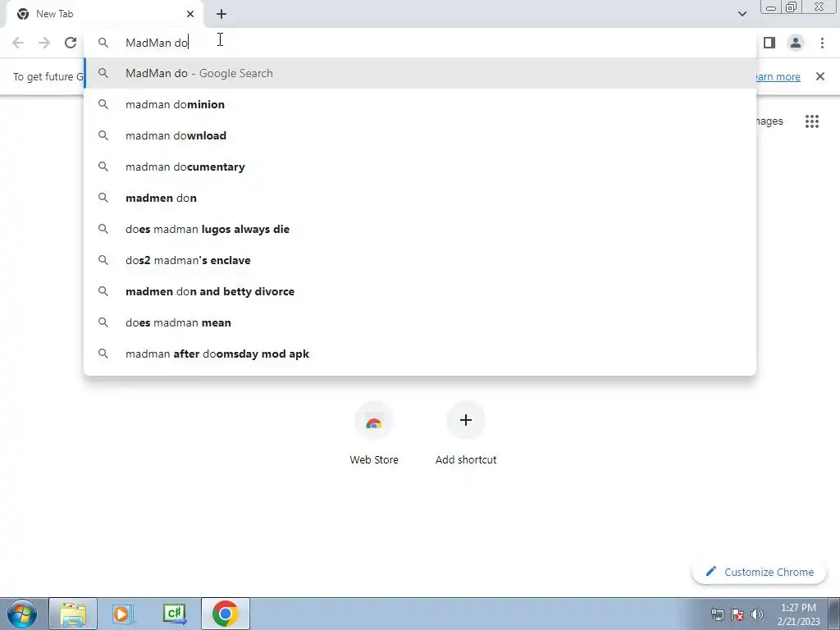The width and height of the screenshot is (840, 630).
Task: Click the search icon beside 'madman documentary'
Action: point(103,167)
